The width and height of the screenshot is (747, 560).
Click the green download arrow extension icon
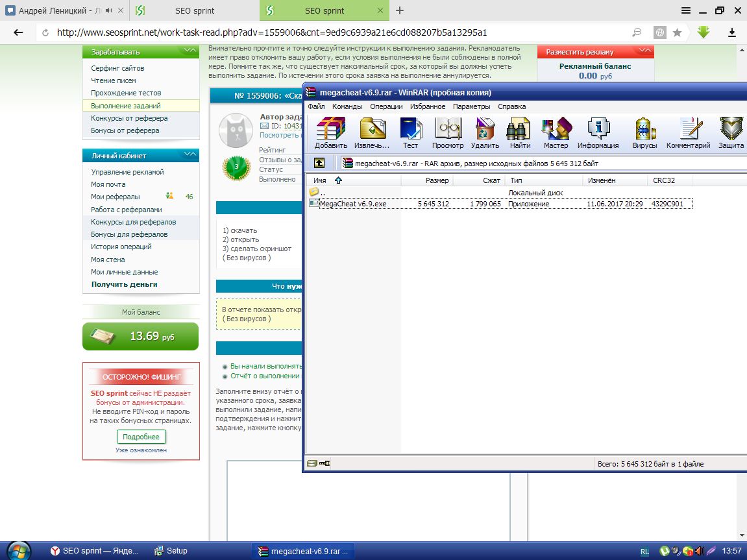tap(704, 32)
